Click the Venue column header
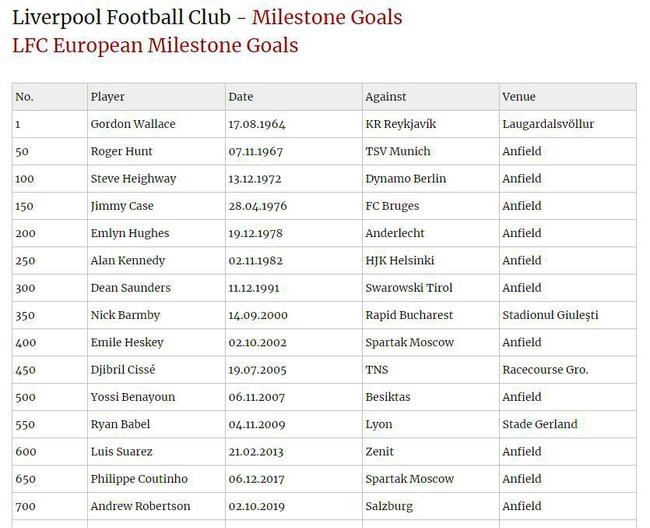This screenshot has height=528, width=650. click(519, 97)
